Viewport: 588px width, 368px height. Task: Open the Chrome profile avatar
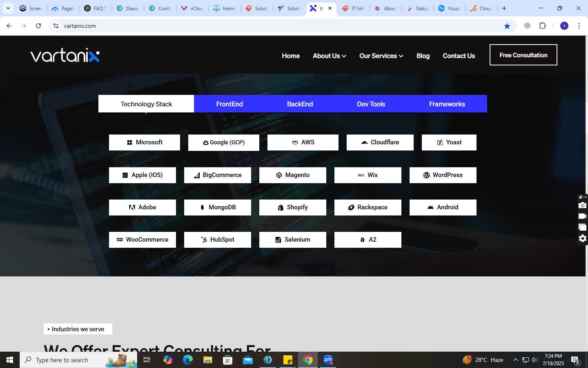pyautogui.click(x=564, y=26)
